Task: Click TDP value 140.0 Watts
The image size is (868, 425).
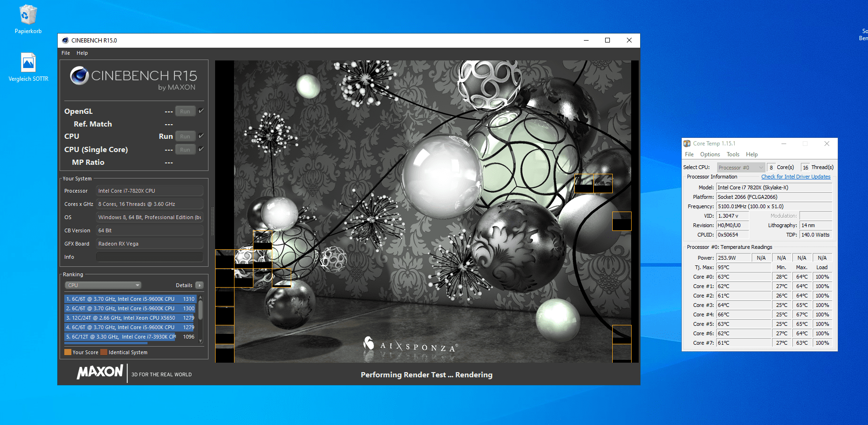Action: [816, 235]
